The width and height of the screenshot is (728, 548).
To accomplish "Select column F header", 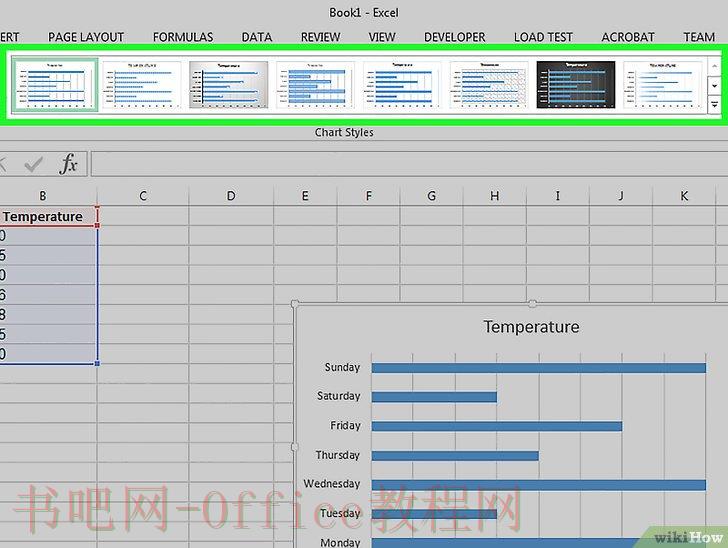I will point(369,196).
